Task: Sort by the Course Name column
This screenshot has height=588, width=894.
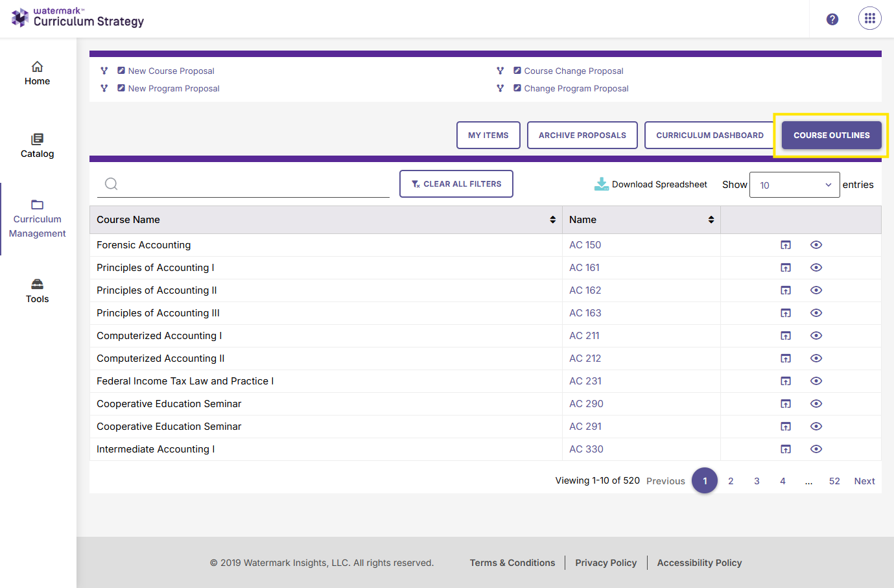Action: (x=325, y=220)
